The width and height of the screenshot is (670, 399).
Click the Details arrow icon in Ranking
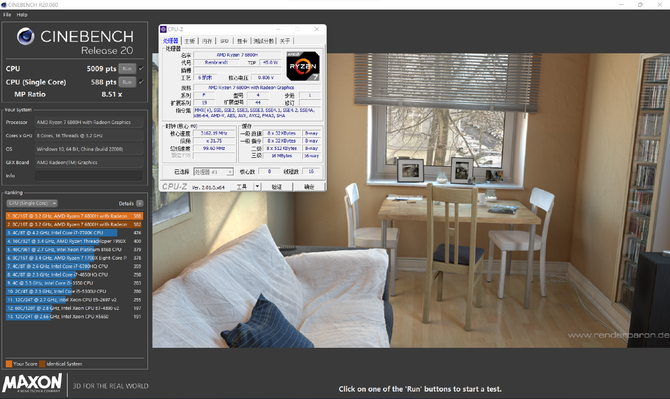pyautogui.click(x=140, y=203)
